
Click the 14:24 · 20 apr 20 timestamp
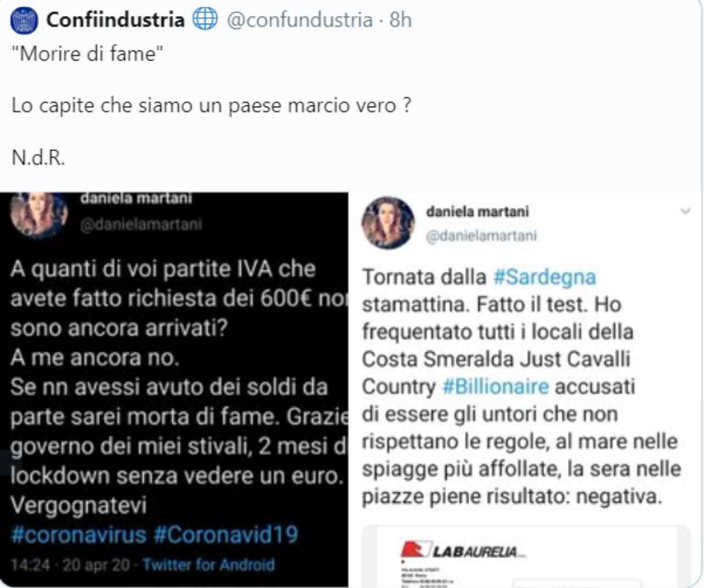[x=70, y=564]
